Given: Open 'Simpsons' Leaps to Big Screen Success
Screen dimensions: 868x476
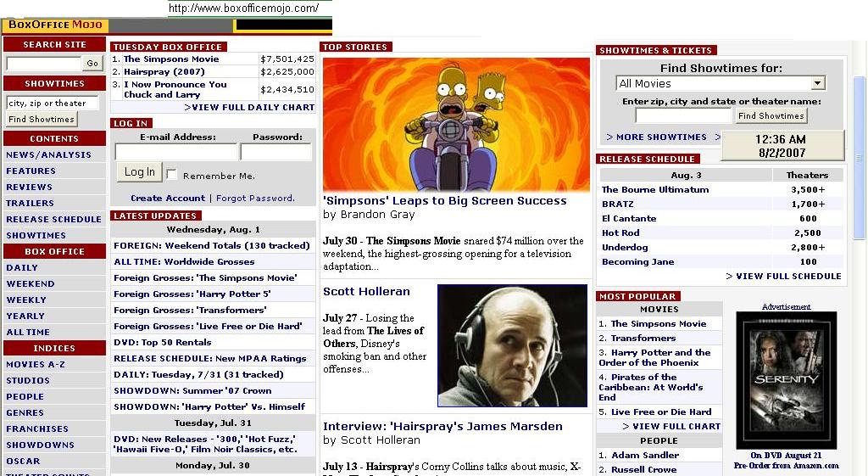Looking at the screenshot, I should click(444, 200).
